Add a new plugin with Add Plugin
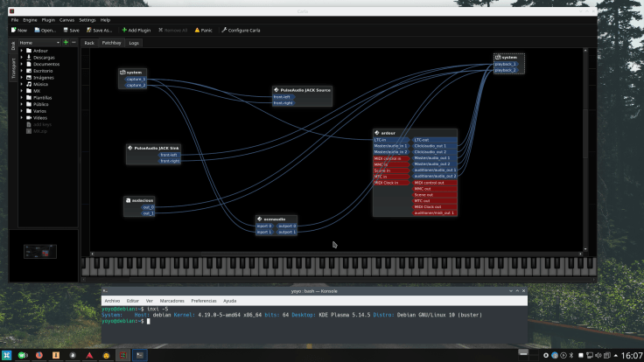The width and height of the screenshot is (644, 362). [136, 30]
